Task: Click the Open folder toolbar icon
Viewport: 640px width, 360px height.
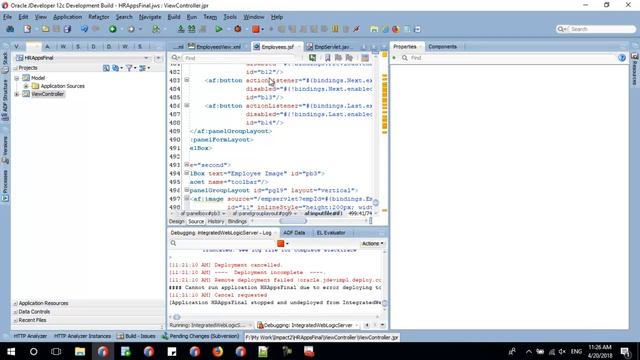Action: coord(45,29)
